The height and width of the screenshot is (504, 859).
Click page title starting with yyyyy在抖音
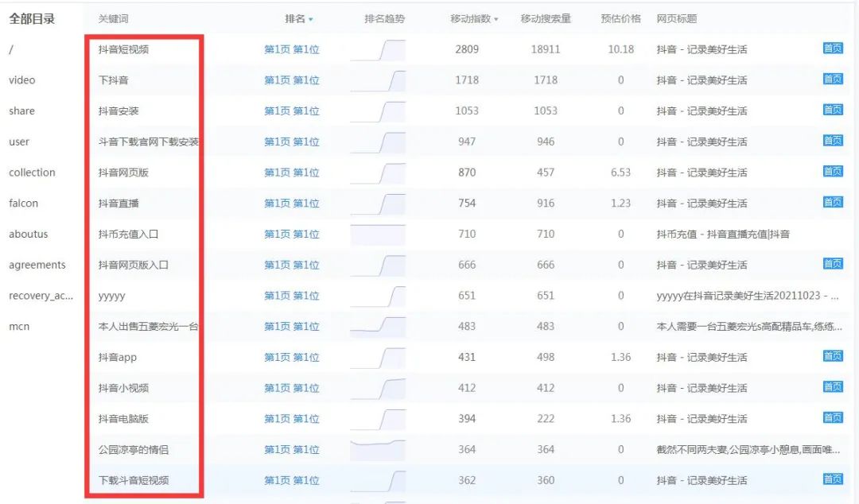(748, 296)
